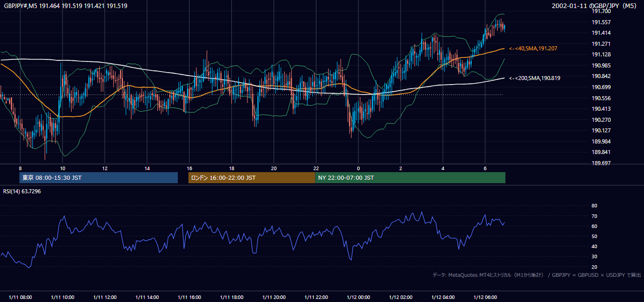Click RSI scale value 50
This screenshot has height=302, width=644.
[x=594, y=236]
